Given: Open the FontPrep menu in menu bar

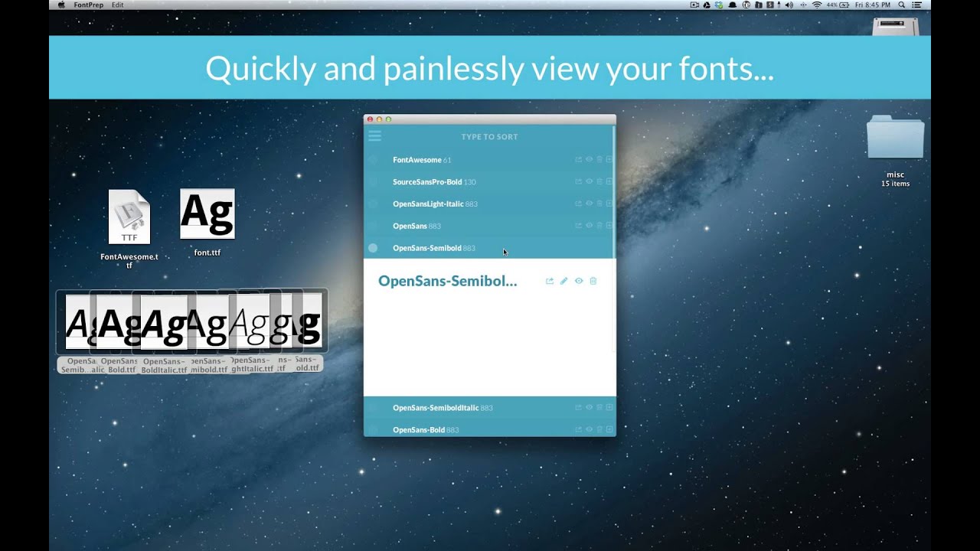Looking at the screenshot, I should [90, 5].
